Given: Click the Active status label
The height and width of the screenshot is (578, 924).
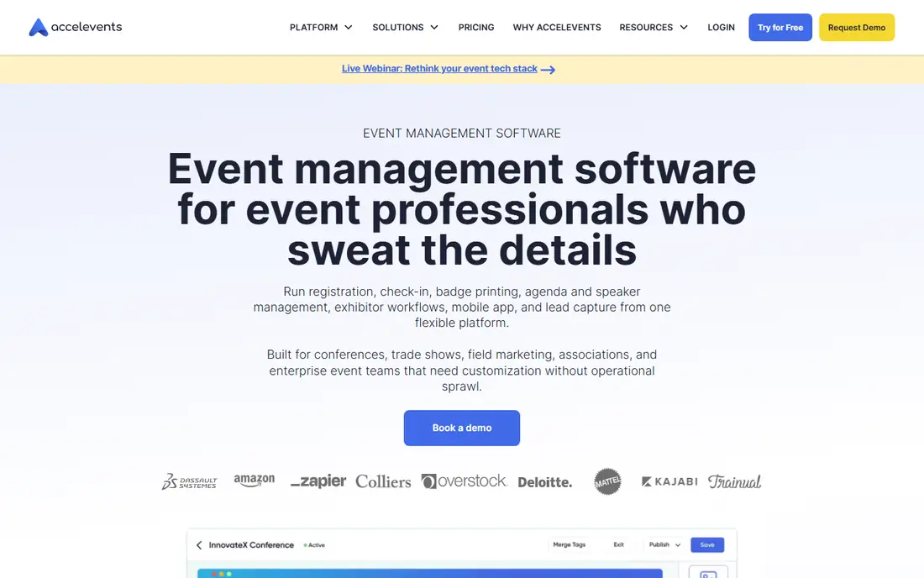Looking at the screenshot, I should tap(315, 545).
